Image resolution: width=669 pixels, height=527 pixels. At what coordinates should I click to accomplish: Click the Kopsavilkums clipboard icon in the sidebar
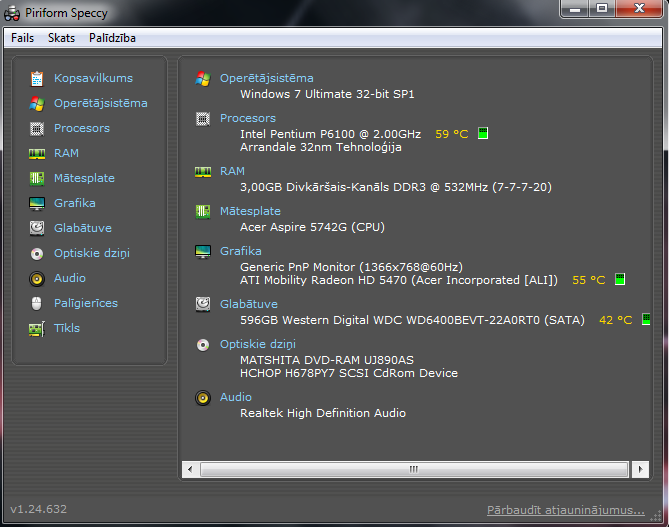pyautogui.click(x=37, y=79)
